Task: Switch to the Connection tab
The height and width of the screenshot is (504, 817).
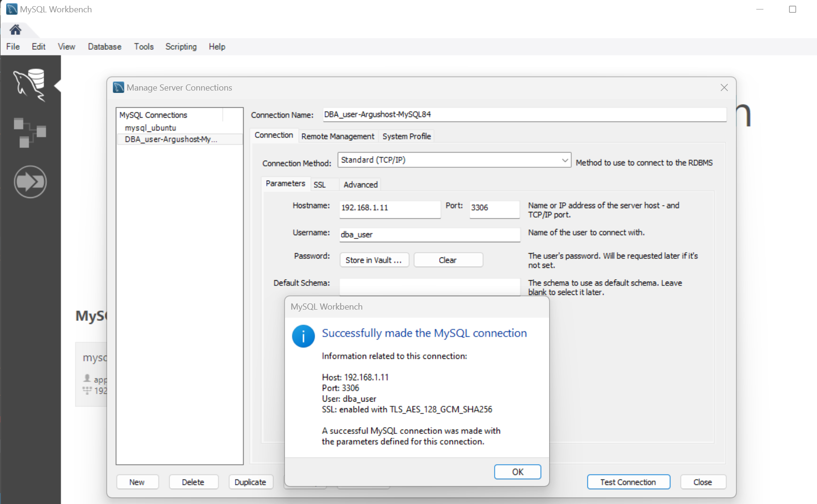Action: [274, 135]
